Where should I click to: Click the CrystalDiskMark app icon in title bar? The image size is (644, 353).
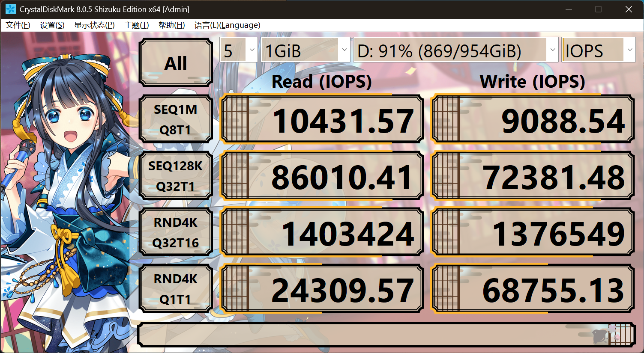pyautogui.click(x=10, y=9)
